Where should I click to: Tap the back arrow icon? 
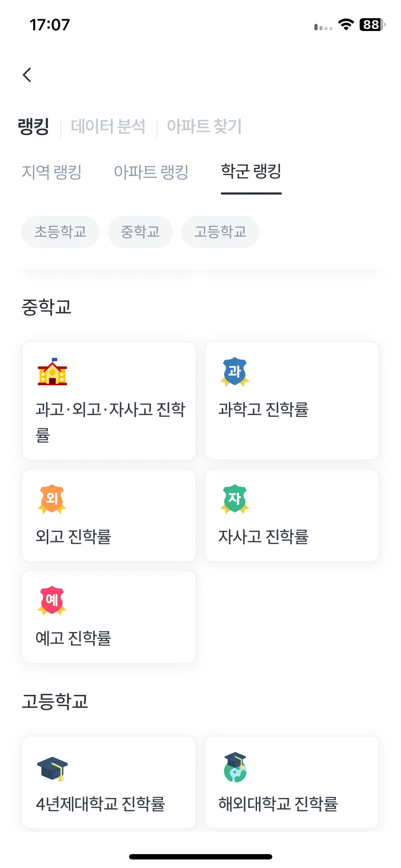(x=27, y=75)
